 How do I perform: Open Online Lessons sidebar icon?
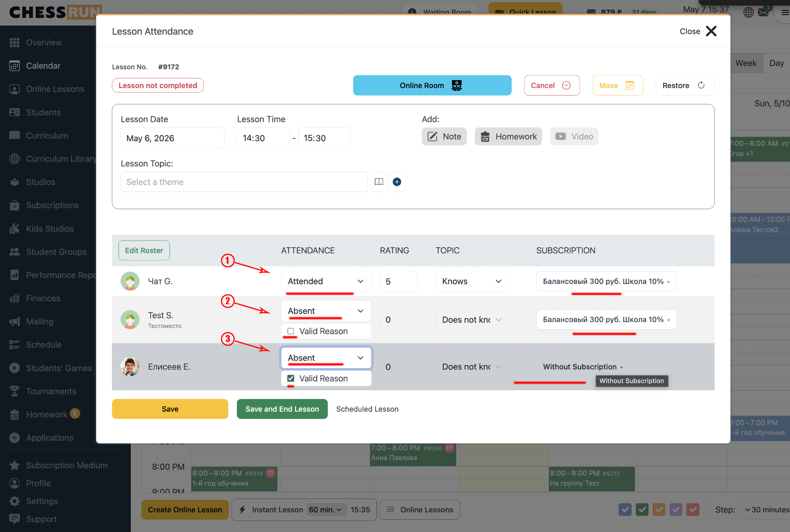click(15, 89)
